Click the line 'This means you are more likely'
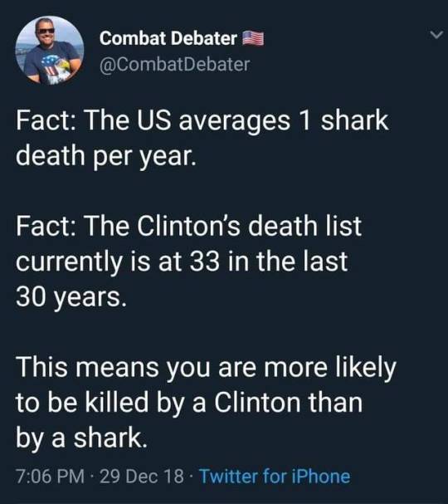Screen dimensions: 448x504 207,367
